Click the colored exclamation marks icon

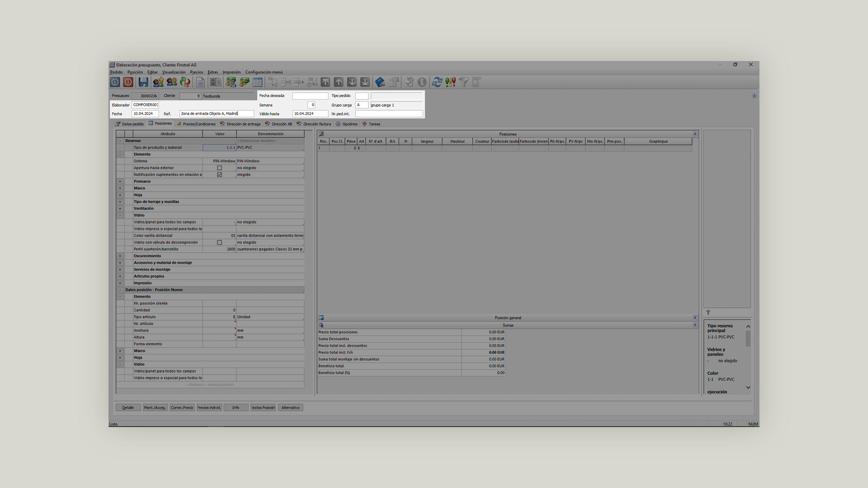tap(450, 82)
